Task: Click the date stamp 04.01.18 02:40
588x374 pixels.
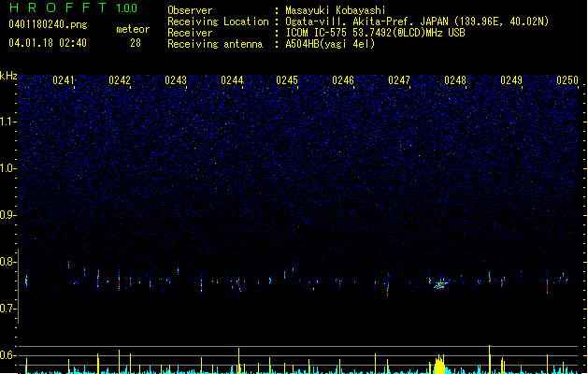Action: [48, 43]
